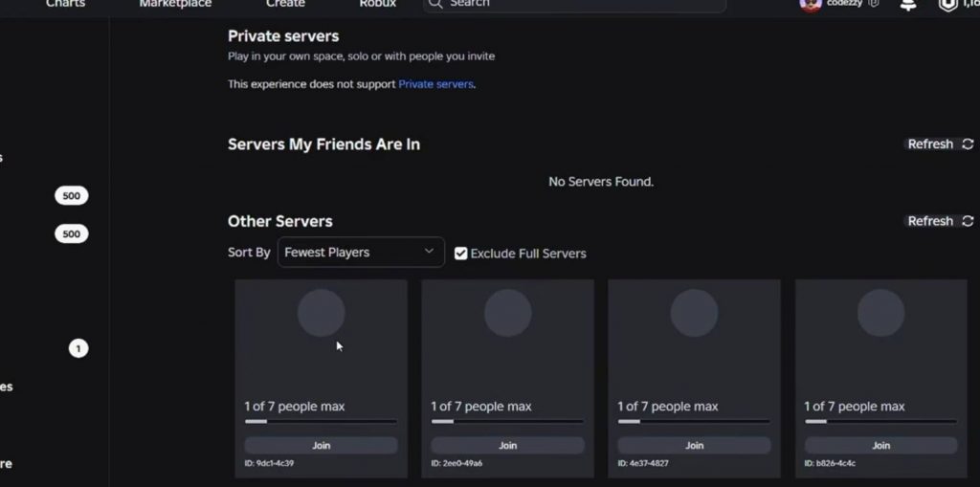Join server with ID 2ee0-49a6
This screenshot has height=487, width=980.
point(507,445)
